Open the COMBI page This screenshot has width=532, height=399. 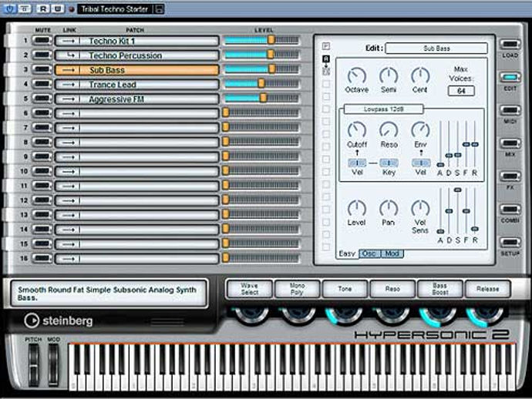tap(510, 210)
